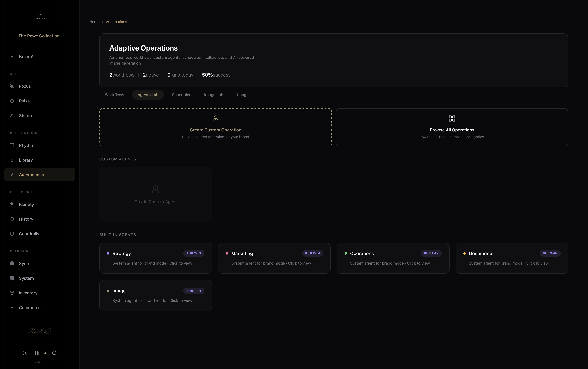This screenshot has height=369, width=588.
Task: Click the Guardrails shield icon
Action: (x=12, y=234)
